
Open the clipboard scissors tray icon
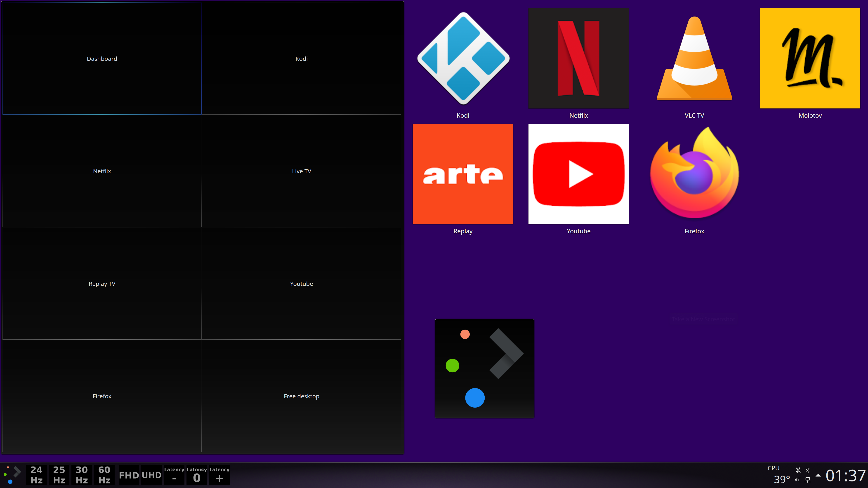pyautogui.click(x=798, y=470)
